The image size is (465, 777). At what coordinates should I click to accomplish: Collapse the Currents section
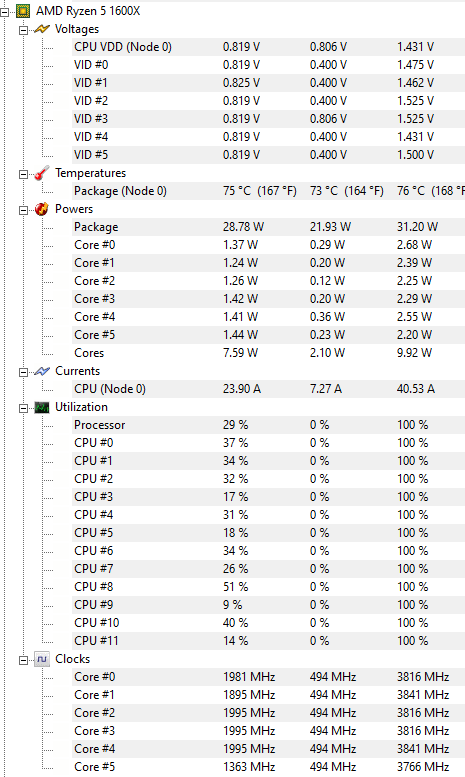click(23, 373)
